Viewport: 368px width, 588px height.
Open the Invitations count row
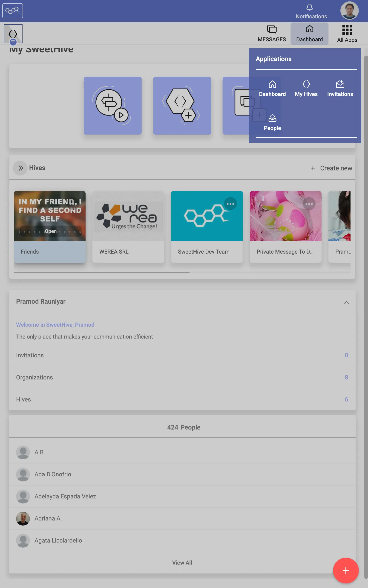182,355
